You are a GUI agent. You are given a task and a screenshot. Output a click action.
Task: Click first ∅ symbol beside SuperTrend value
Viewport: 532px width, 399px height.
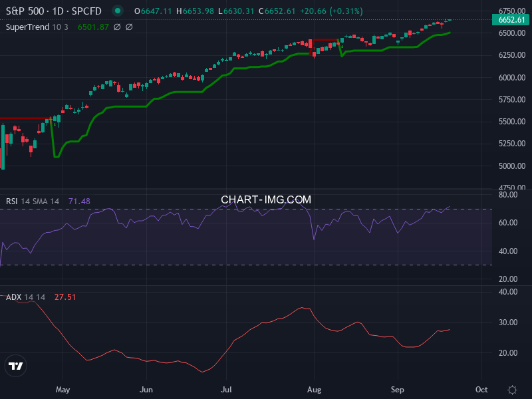pos(117,27)
